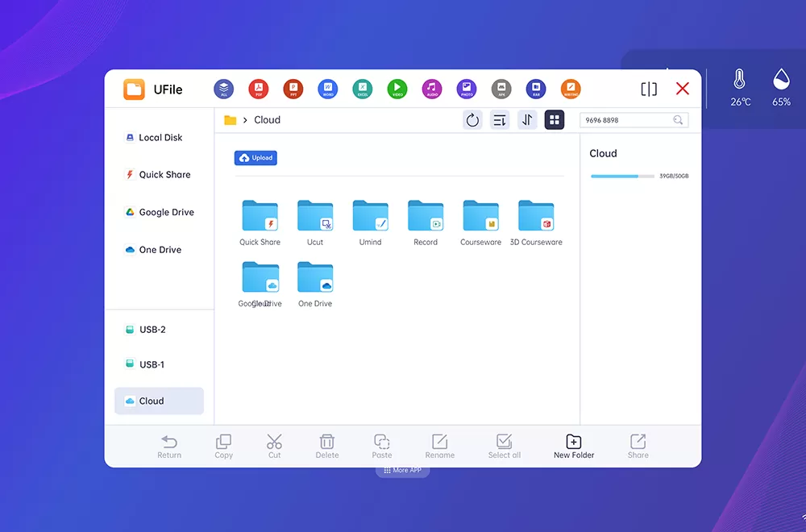Filter files by PDF type

[x=259, y=89]
